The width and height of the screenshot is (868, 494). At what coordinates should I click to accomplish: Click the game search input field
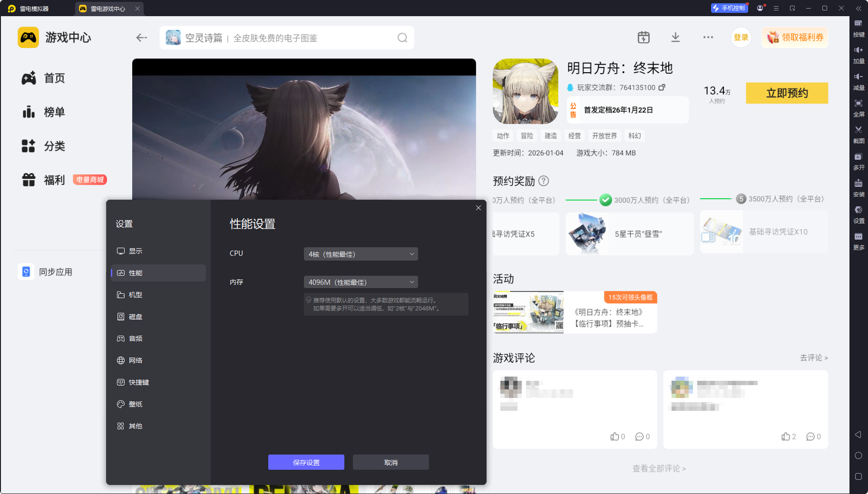click(287, 38)
